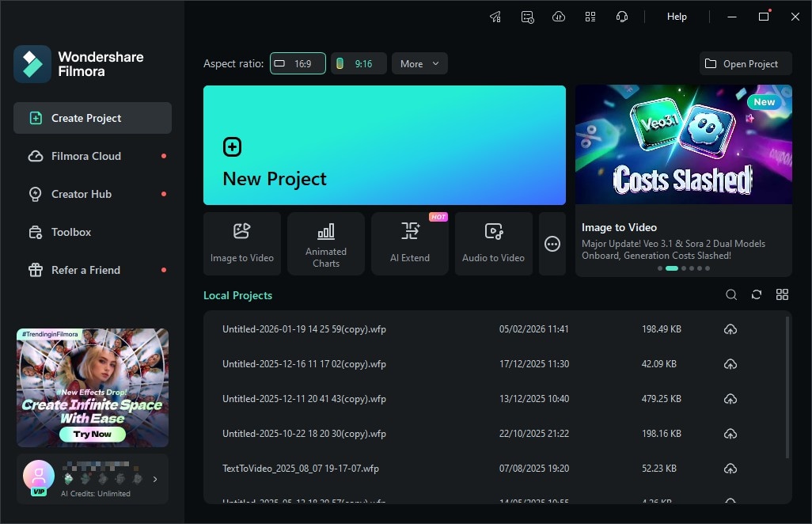This screenshot has height=524, width=812.
Task: Switch Local Projects to grid view
Action: click(782, 294)
